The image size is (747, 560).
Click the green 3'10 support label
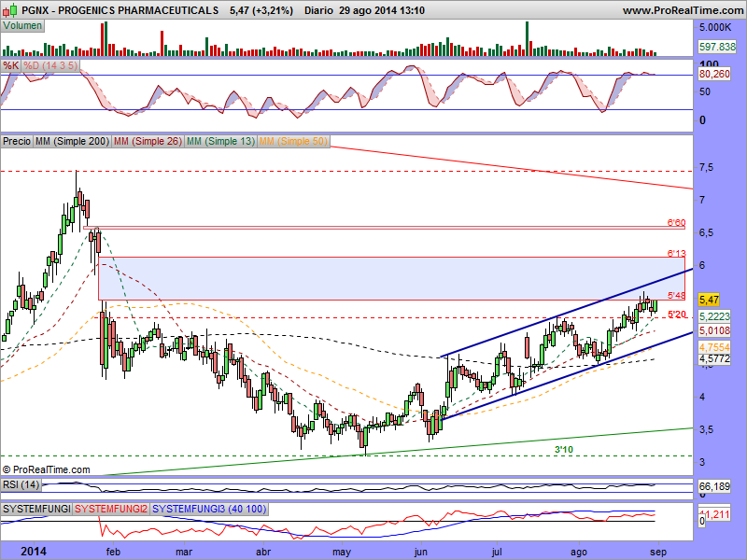(564, 450)
